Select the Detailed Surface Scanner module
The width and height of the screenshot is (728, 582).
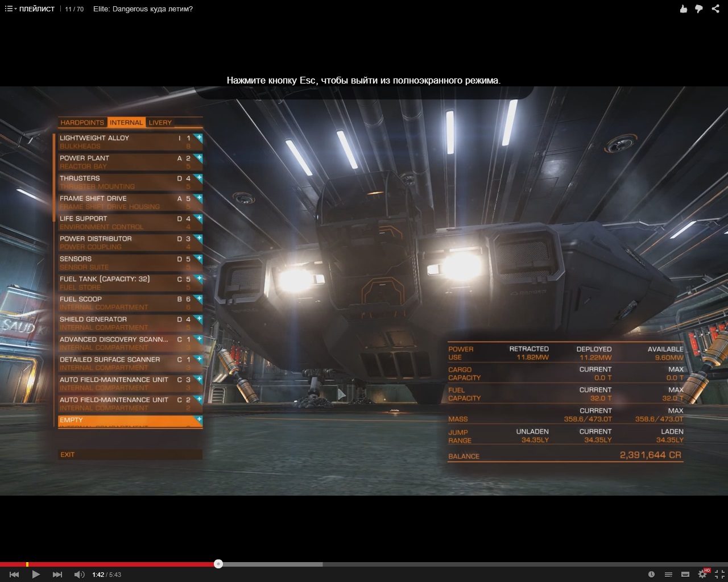pyautogui.click(x=130, y=363)
